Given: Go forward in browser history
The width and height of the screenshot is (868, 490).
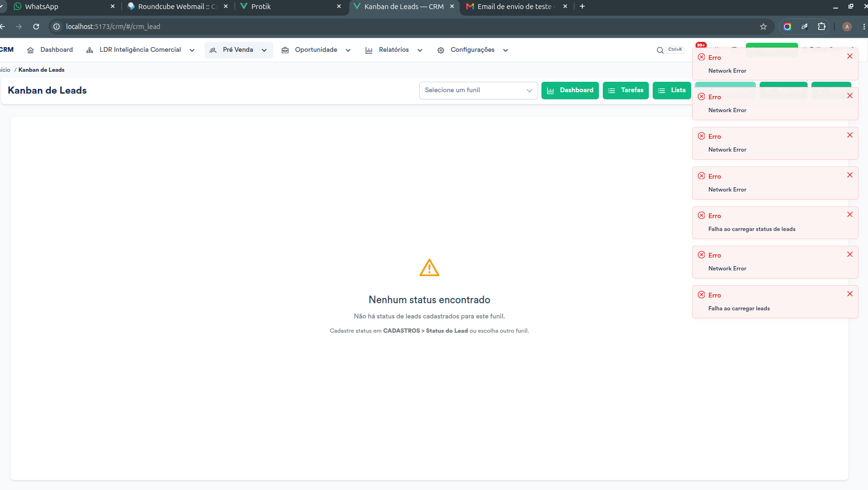Looking at the screenshot, I should [19, 27].
